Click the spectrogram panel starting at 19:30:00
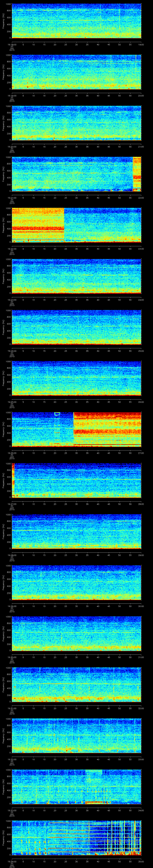 (77, 633)
